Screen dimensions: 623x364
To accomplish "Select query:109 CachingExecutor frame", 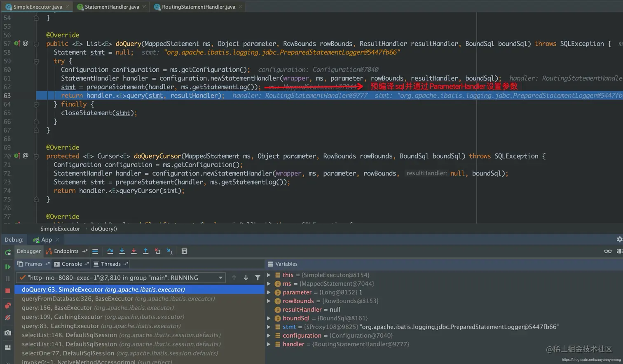I will coord(139,317).
